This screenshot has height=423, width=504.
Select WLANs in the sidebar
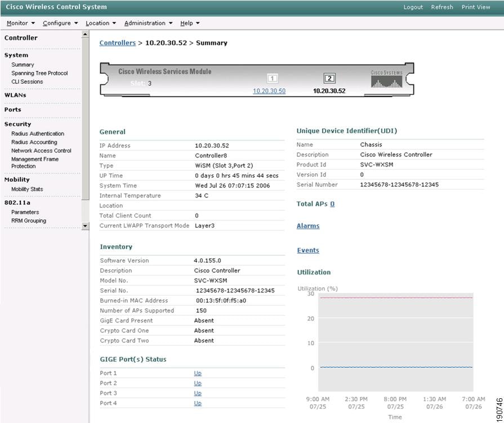tap(15, 96)
